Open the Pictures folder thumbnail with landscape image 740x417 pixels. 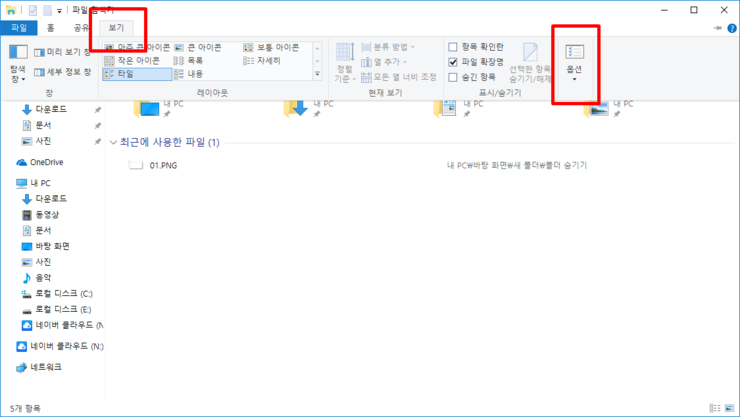pos(596,108)
